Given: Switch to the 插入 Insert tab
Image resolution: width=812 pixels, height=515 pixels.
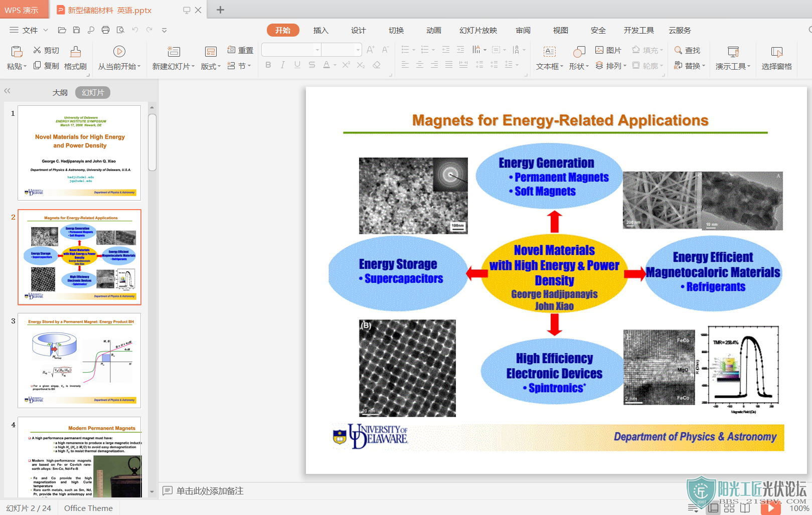Looking at the screenshot, I should point(320,30).
